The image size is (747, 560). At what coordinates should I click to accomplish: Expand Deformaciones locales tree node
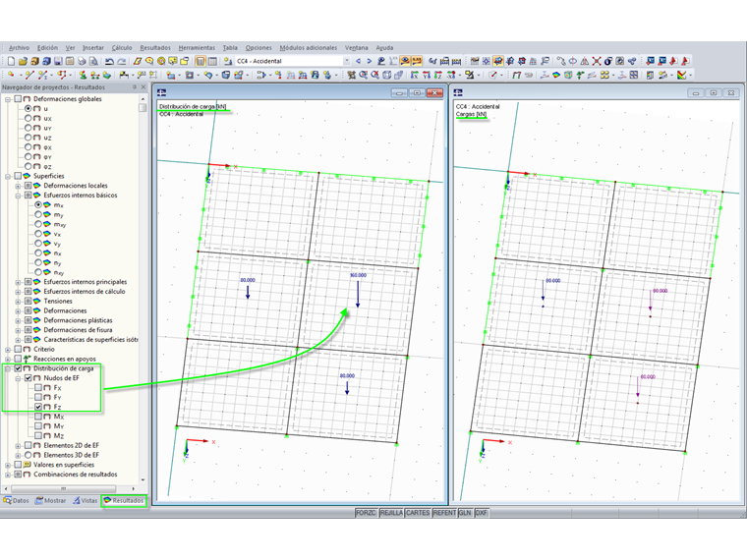click(x=18, y=186)
